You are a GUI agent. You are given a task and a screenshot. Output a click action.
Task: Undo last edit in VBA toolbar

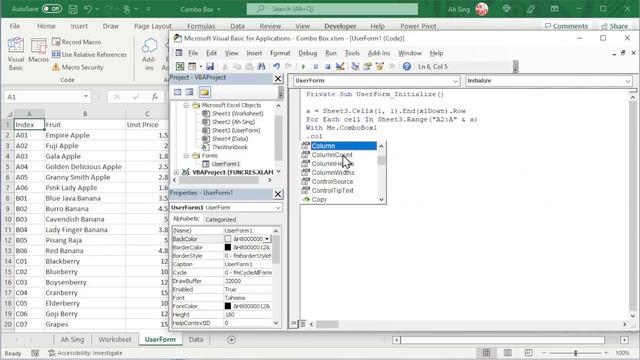coord(276,67)
